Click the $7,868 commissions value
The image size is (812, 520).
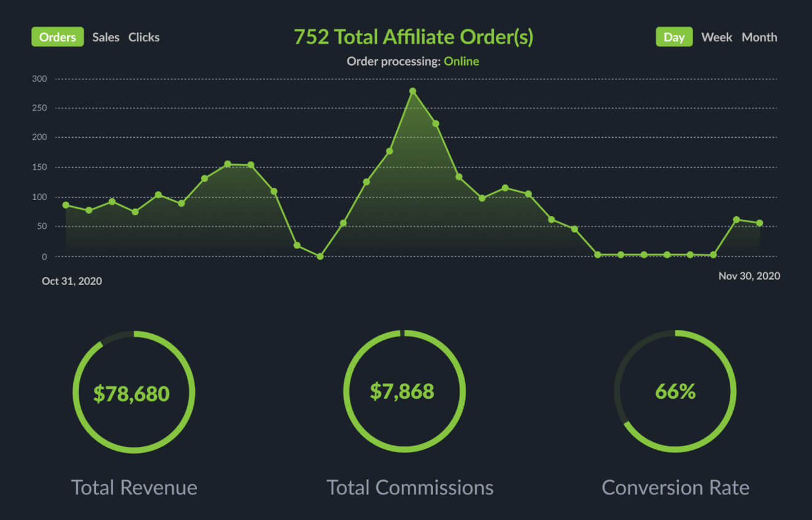402,391
